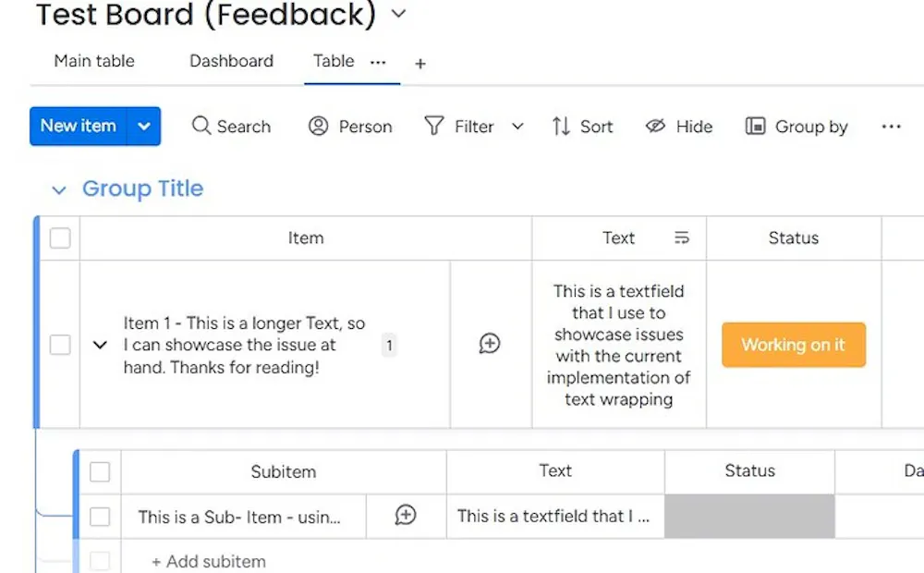Tick the Item 1 row checkbox
The height and width of the screenshot is (573, 924).
[x=60, y=345]
